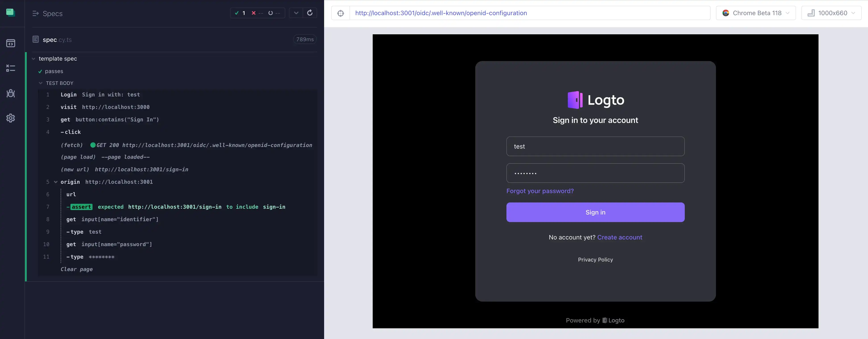Viewport: 868px width, 339px height.
Task: Expand the specs list arrow icon
Action: pos(35,13)
